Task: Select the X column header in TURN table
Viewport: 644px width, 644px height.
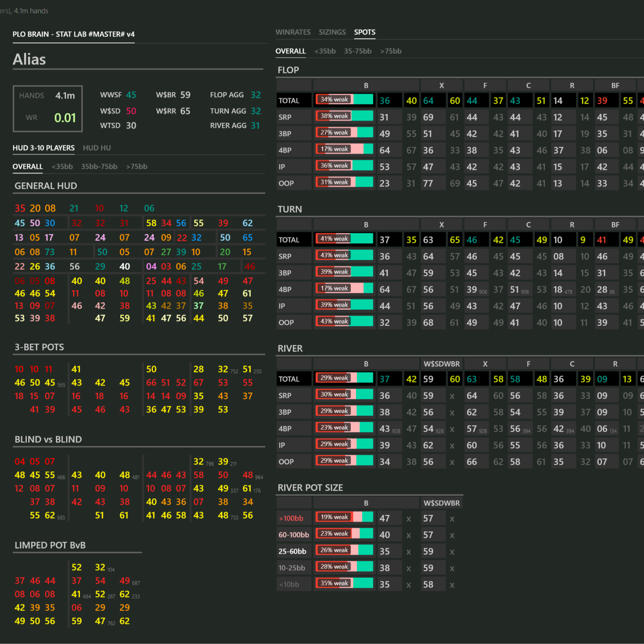Action: tap(441, 225)
